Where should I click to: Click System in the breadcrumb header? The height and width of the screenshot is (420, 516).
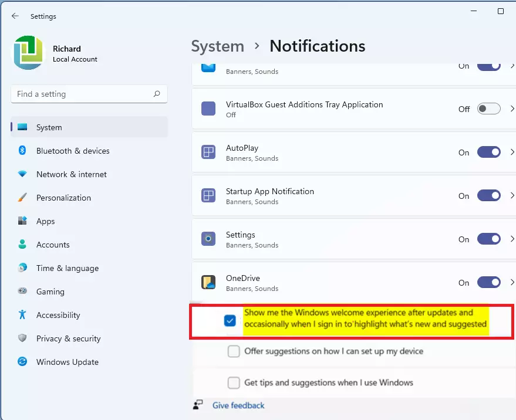click(x=217, y=46)
